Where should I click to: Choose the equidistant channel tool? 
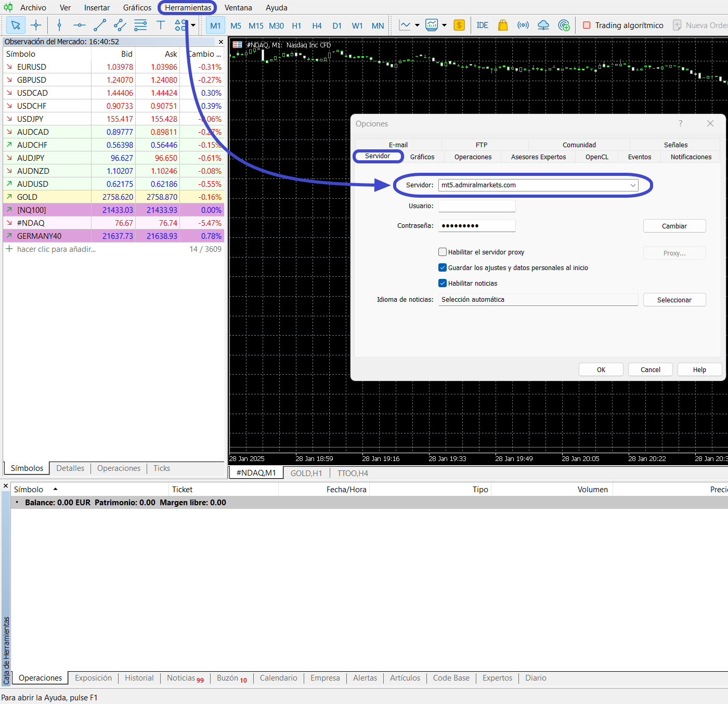(x=120, y=25)
